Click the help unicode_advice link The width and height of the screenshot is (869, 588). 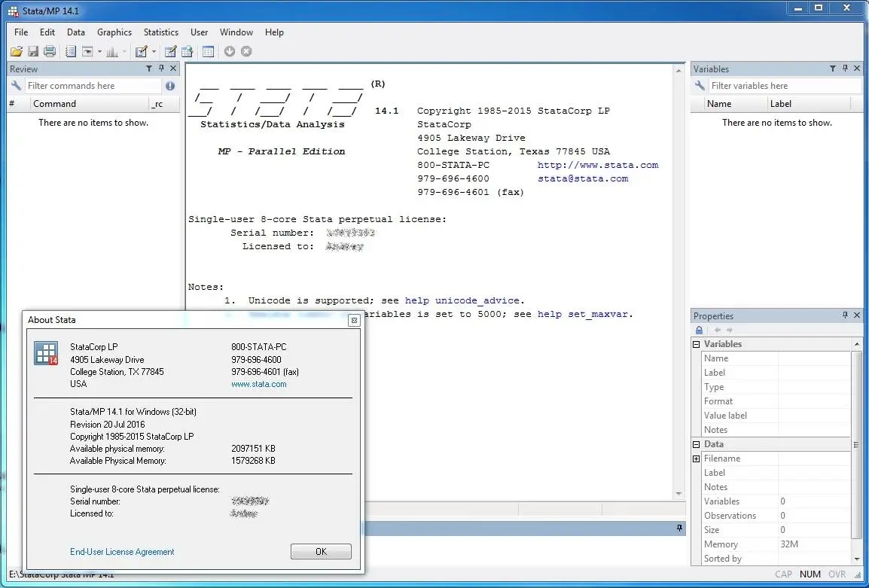point(462,300)
